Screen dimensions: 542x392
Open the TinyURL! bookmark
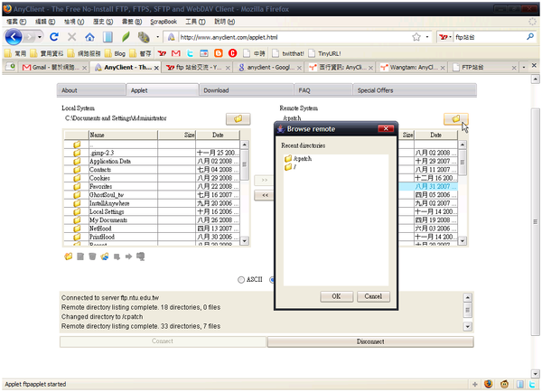[325, 53]
